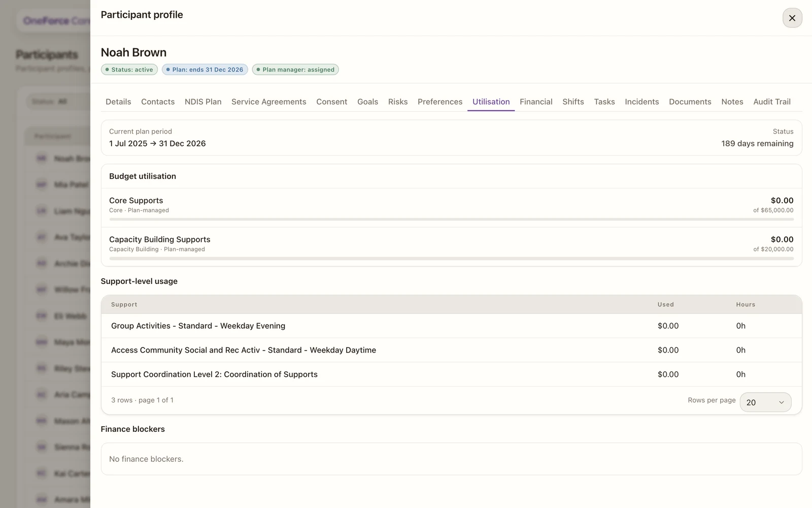
Task: Open the Tasks tab
Action: pyautogui.click(x=604, y=102)
